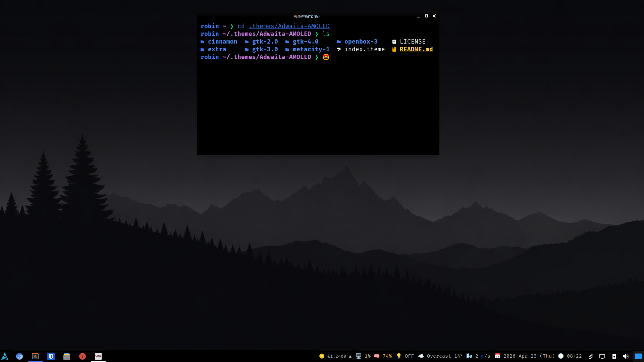Click the metacity-1 folder entry
The width and height of the screenshot is (644, 362).
[x=311, y=49]
